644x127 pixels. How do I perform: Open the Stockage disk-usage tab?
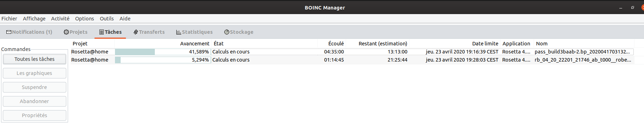point(239,32)
